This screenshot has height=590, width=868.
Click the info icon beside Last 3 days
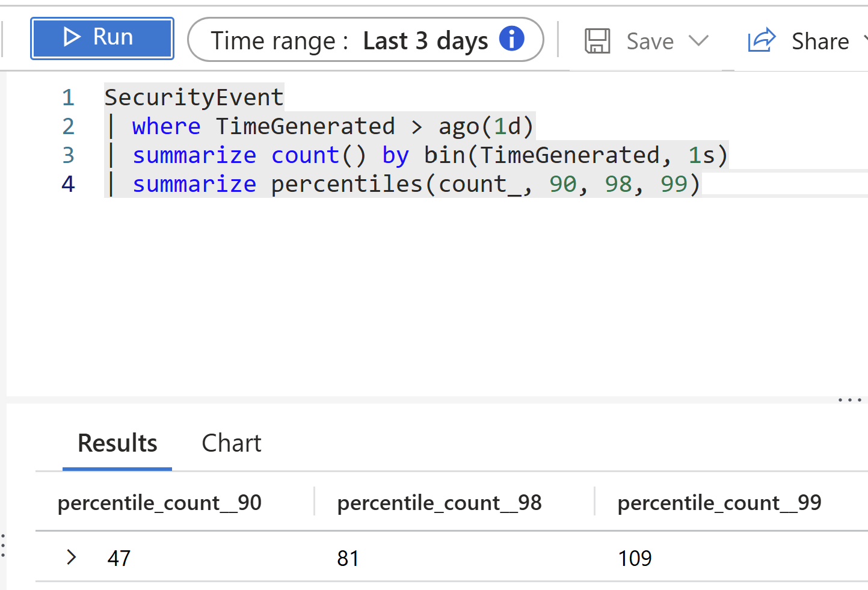pos(512,39)
